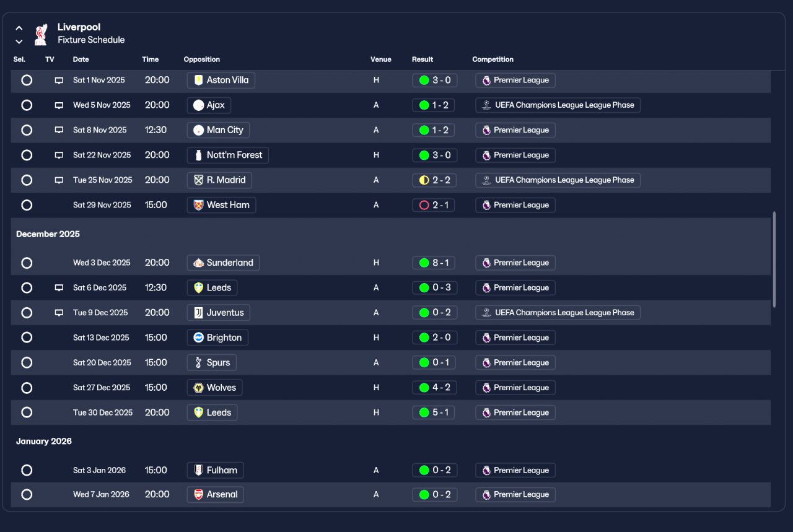793x532 pixels.
Task: Select the Brighton fixture radio button
Action: [x=27, y=338]
